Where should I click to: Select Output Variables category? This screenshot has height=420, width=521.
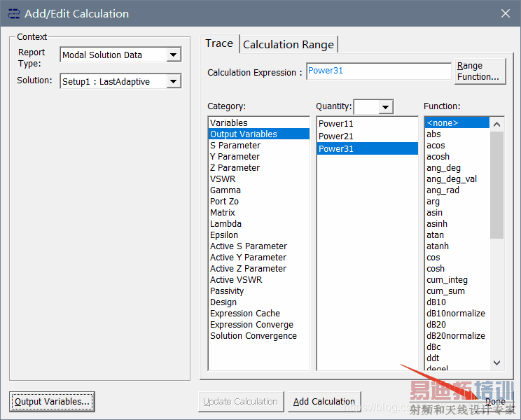coord(259,134)
